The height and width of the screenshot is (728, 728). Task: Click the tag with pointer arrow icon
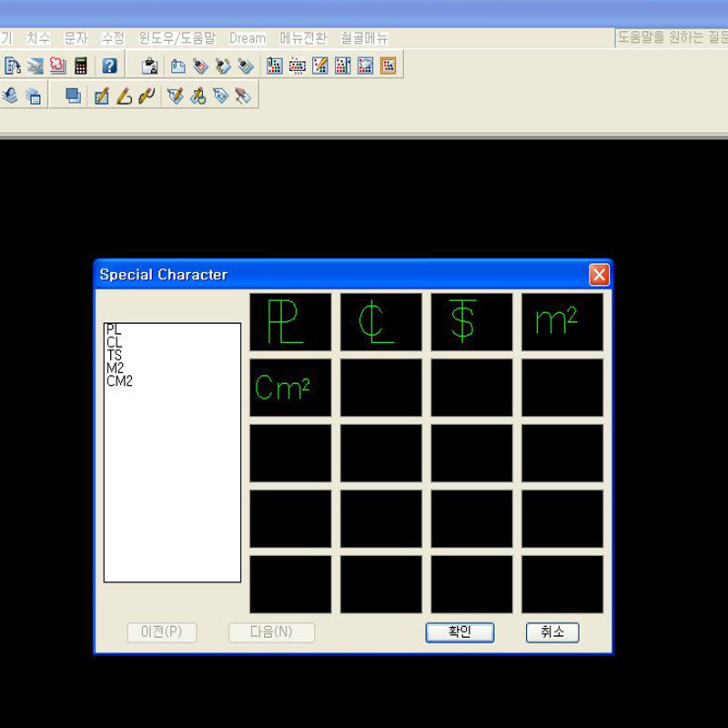(243, 96)
